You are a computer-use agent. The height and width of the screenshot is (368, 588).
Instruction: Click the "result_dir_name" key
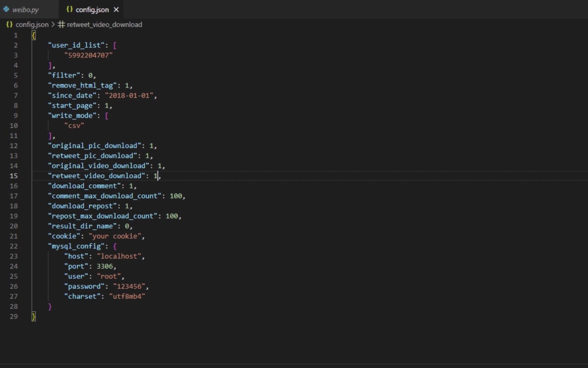click(x=82, y=226)
